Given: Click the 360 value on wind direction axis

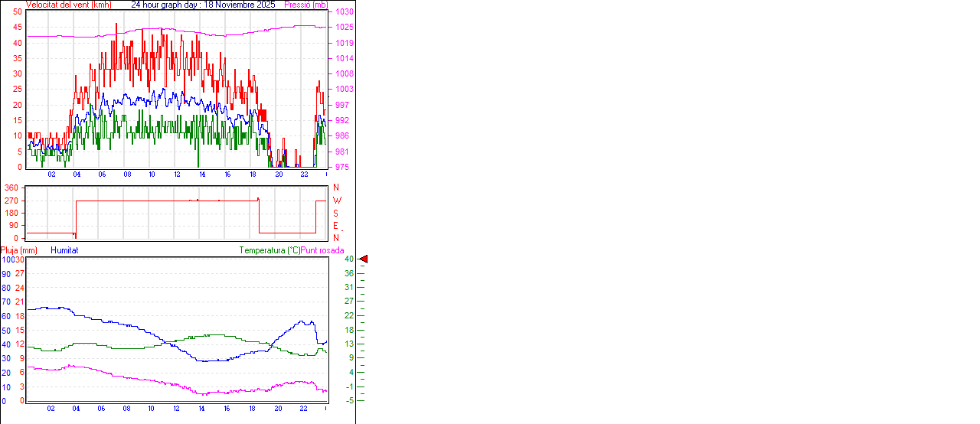Looking at the screenshot, I should (x=12, y=188).
